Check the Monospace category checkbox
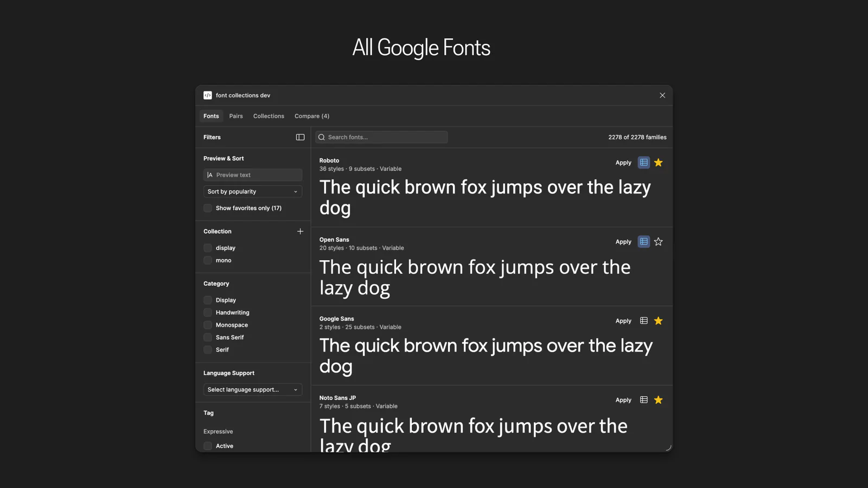The image size is (868, 488). click(208, 325)
